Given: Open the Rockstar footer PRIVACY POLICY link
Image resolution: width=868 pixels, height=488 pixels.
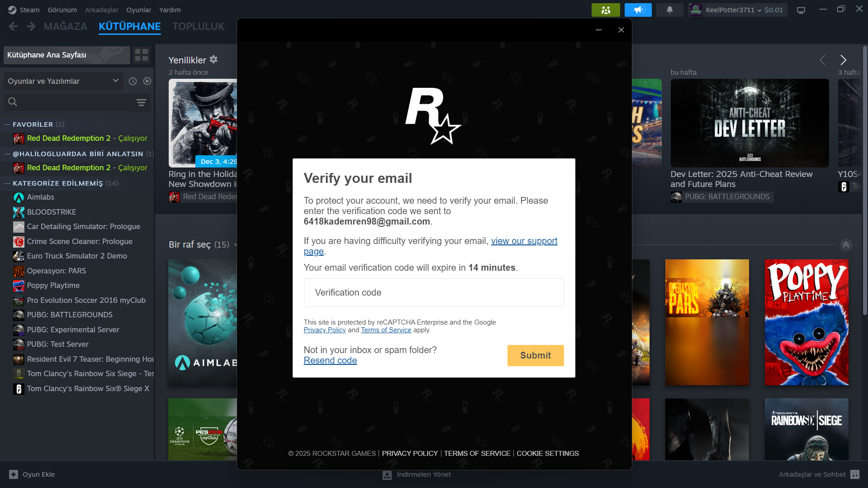Looking at the screenshot, I should point(410,454).
